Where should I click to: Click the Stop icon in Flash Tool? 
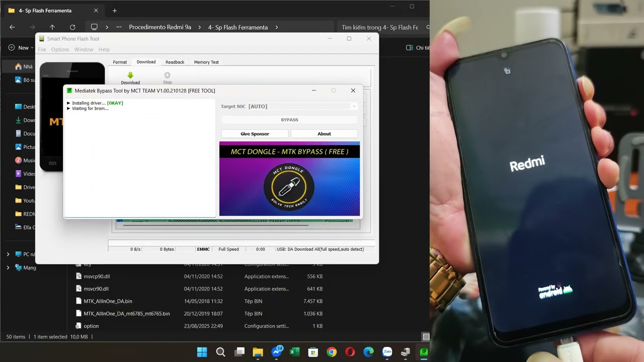[x=168, y=75]
